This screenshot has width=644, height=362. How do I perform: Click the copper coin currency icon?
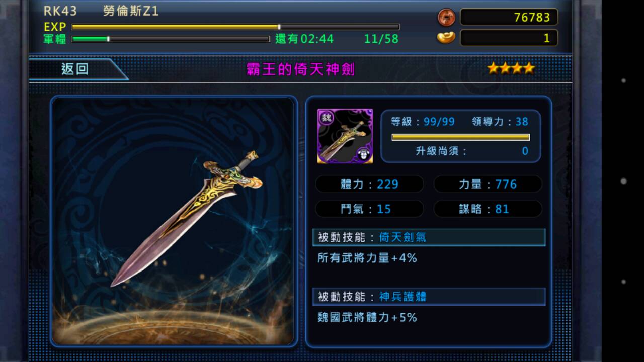(x=446, y=18)
